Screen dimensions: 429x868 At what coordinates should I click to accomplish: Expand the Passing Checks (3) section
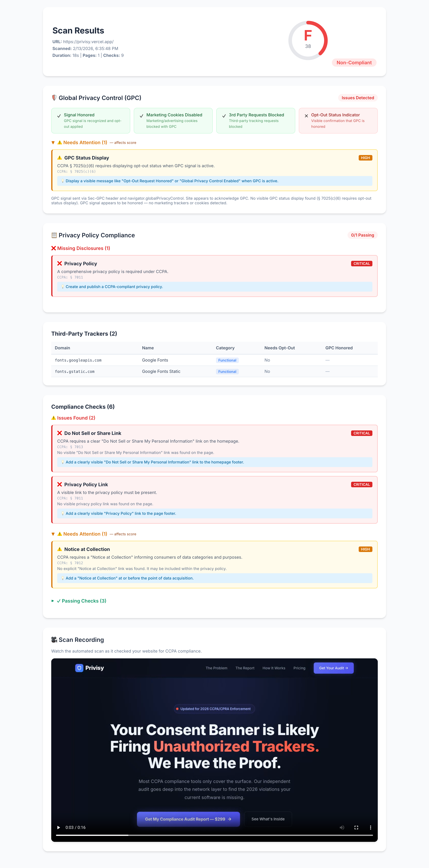click(x=79, y=601)
